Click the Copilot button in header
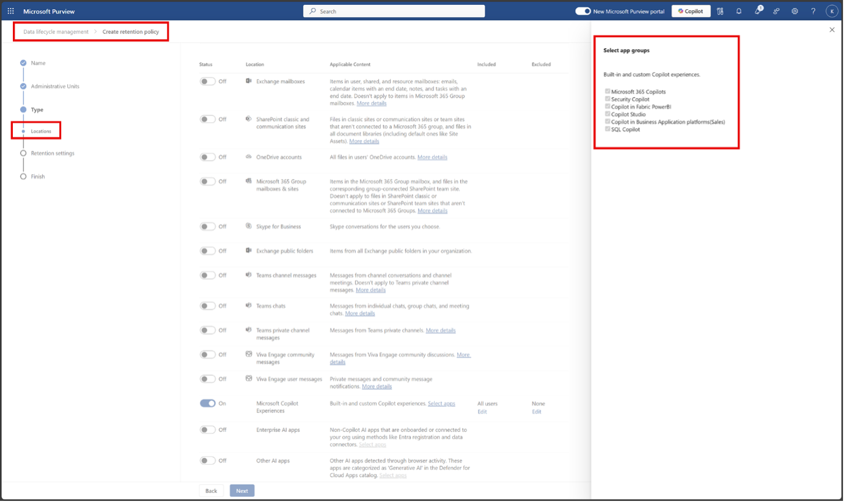Image resolution: width=846 pixels, height=504 pixels. (691, 11)
